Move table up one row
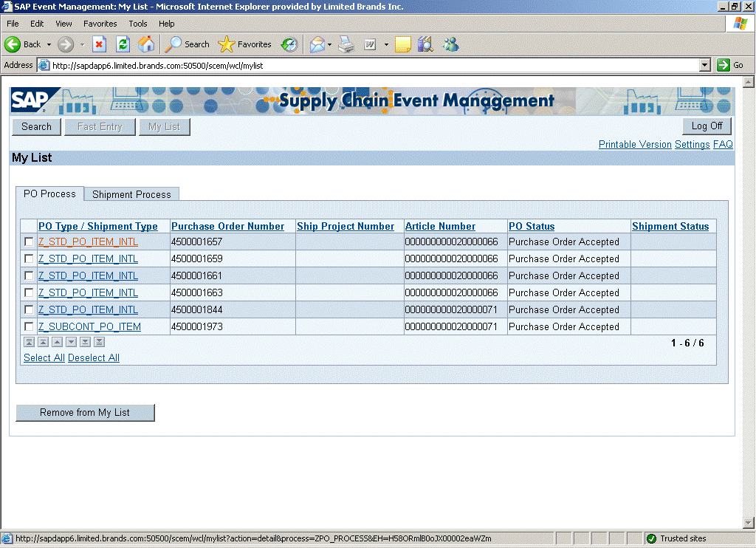The height and width of the screenshot is (548, 756). coord(57,342)
